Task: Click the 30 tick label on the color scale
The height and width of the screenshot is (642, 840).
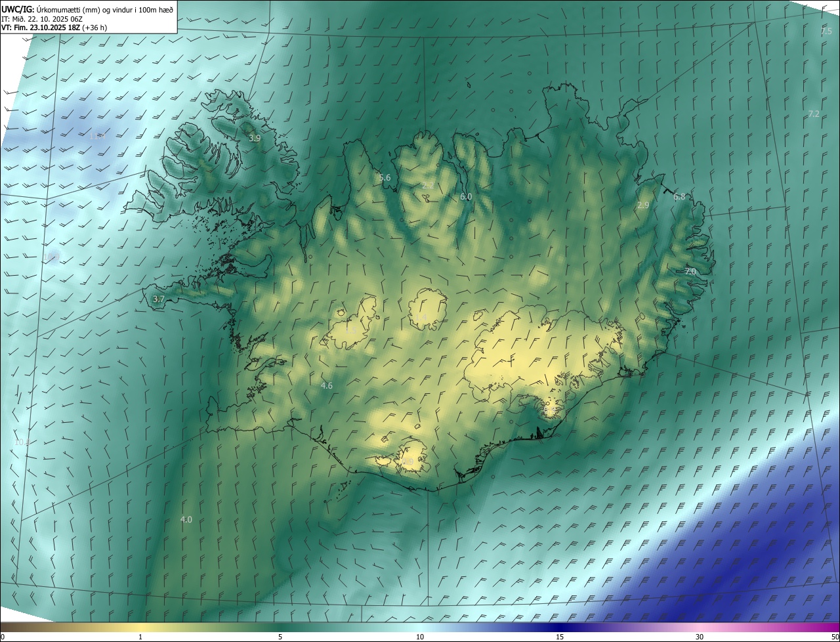Action: coord(700,637)
